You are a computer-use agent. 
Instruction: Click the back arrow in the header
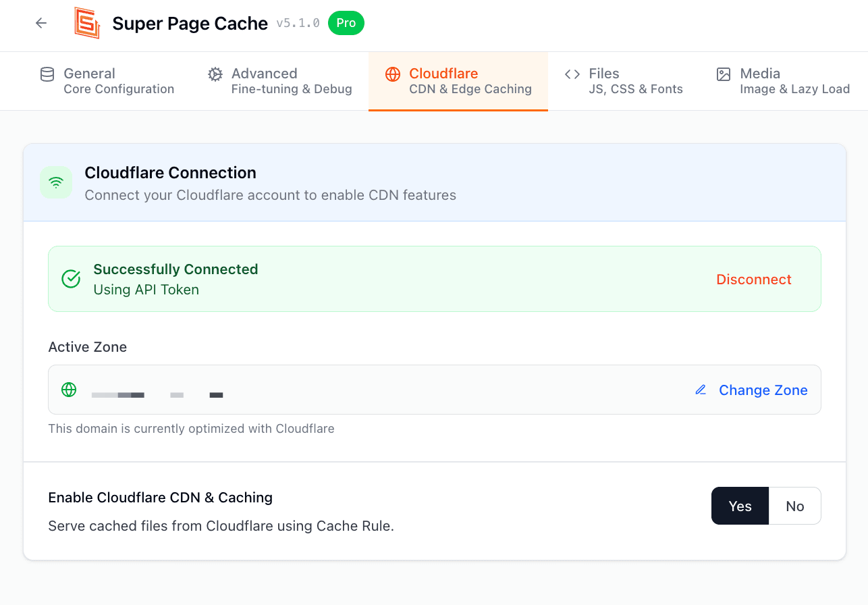(x=41, y=23)
